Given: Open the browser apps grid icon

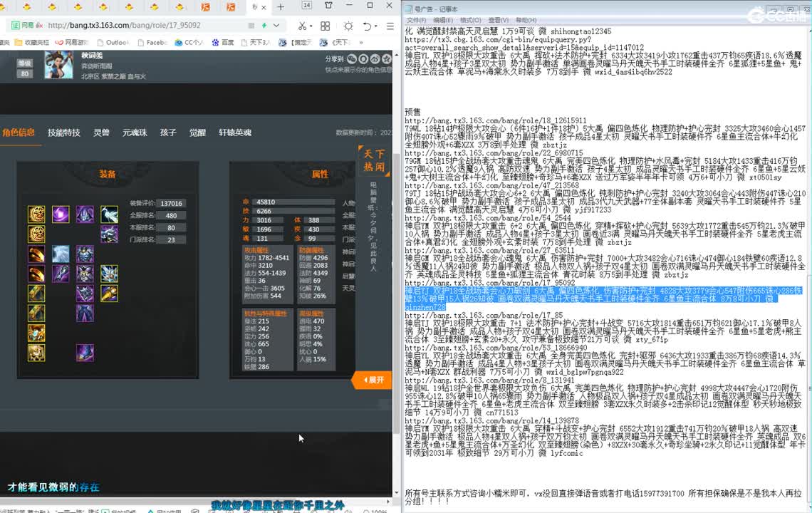Looking at the screenshot, I should [x=326, y=26].
